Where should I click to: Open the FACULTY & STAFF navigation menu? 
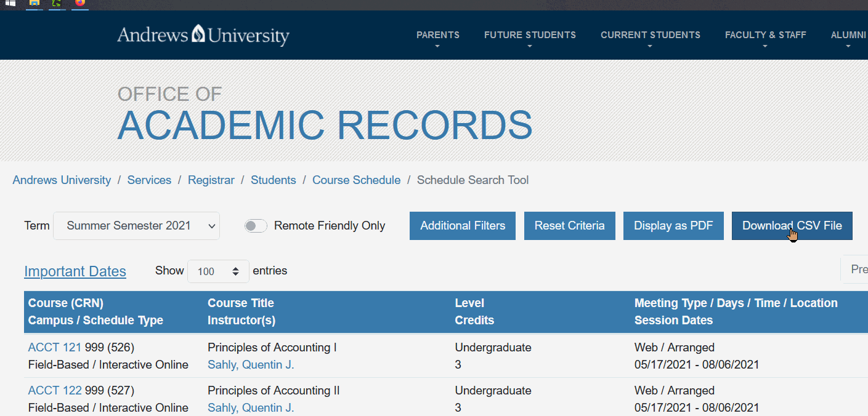(766, 35)
